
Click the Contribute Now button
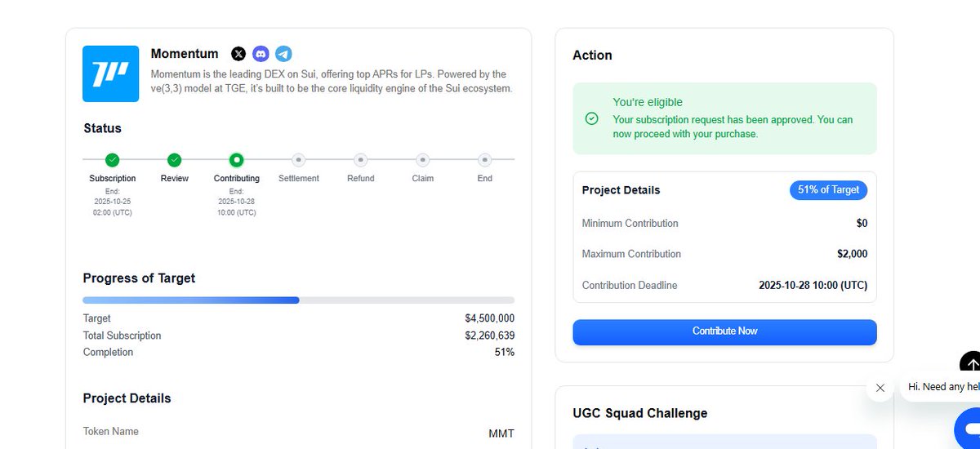point(724,331)
